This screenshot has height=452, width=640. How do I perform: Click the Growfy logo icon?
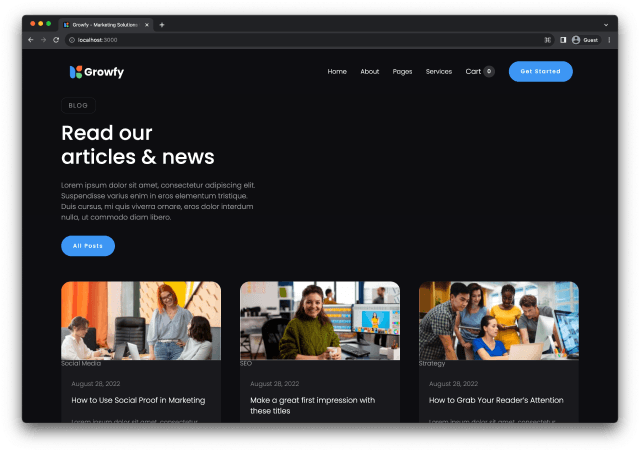(75, 72)
